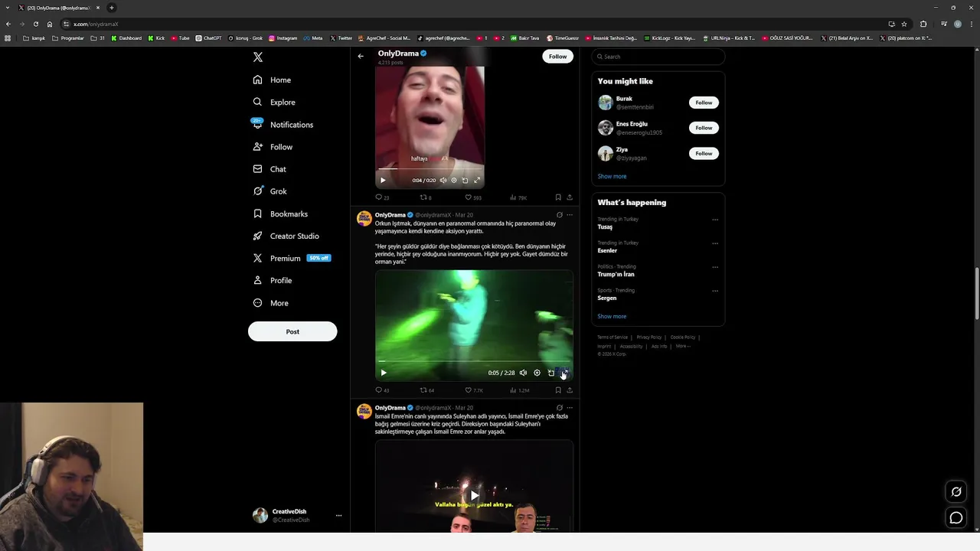
Task: Follow the OnlyDrama account
Action: [x=557, y=56]
